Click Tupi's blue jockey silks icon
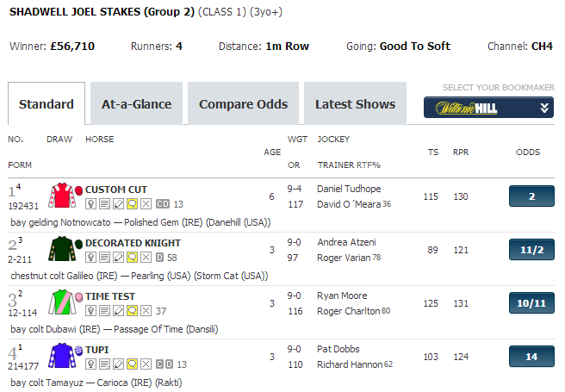 (x=62, y=355)
